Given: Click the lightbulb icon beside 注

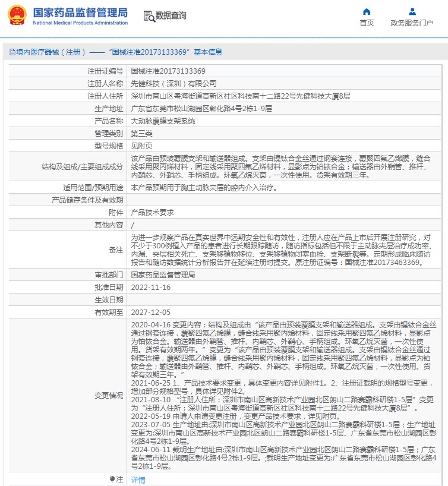Looking at the screenshot, I should (x=112, y=479).
